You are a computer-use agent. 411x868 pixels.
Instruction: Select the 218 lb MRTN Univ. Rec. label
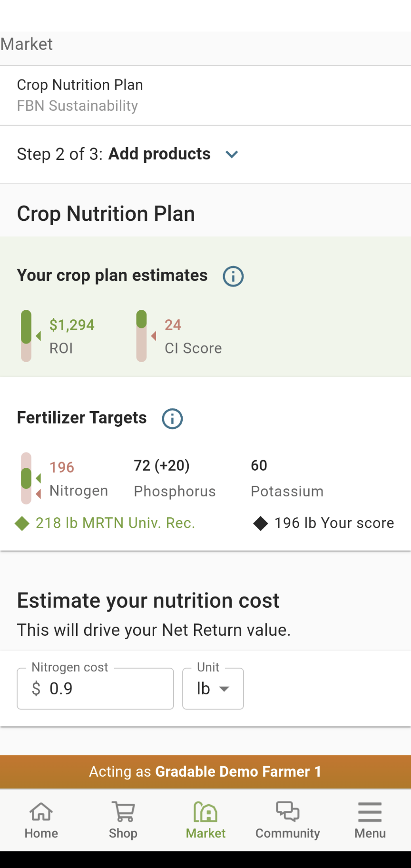coord(115,523)
